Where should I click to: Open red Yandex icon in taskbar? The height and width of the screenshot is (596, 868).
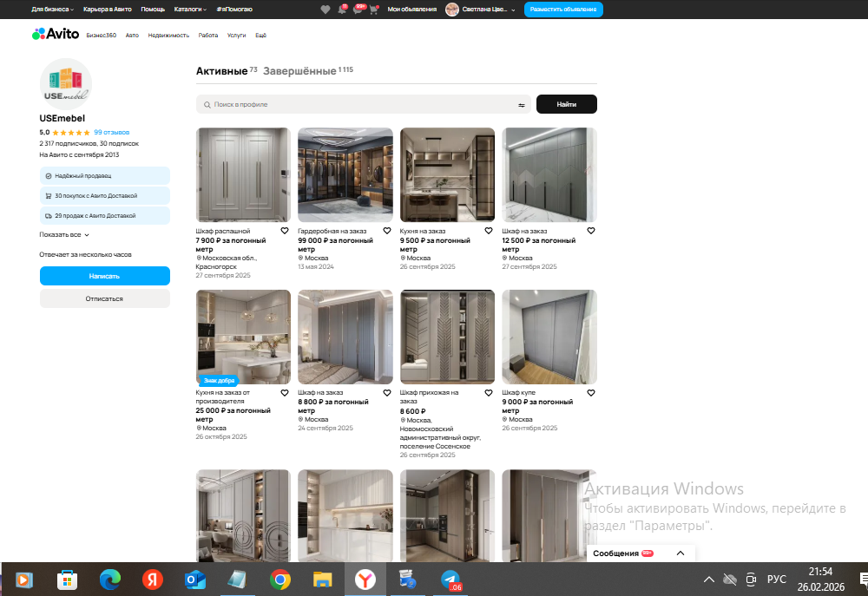pos(152,580)
